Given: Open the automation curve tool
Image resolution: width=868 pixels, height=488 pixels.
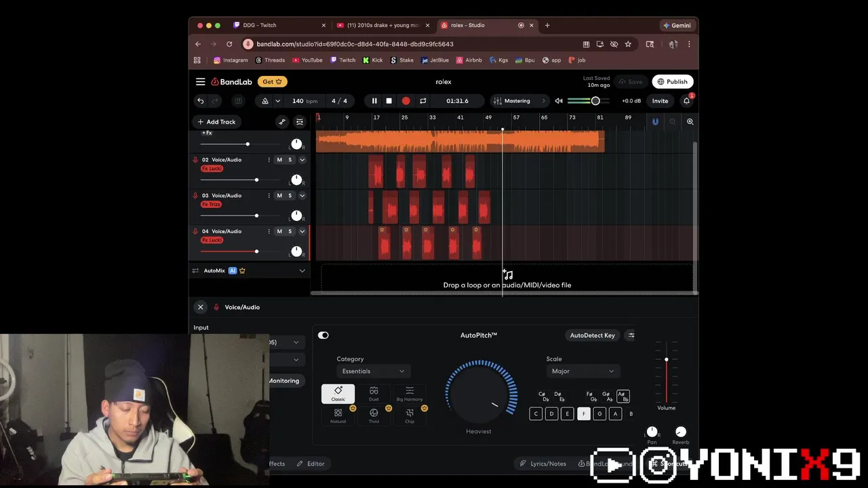Looking at the screenshot, I should [282, 122].
